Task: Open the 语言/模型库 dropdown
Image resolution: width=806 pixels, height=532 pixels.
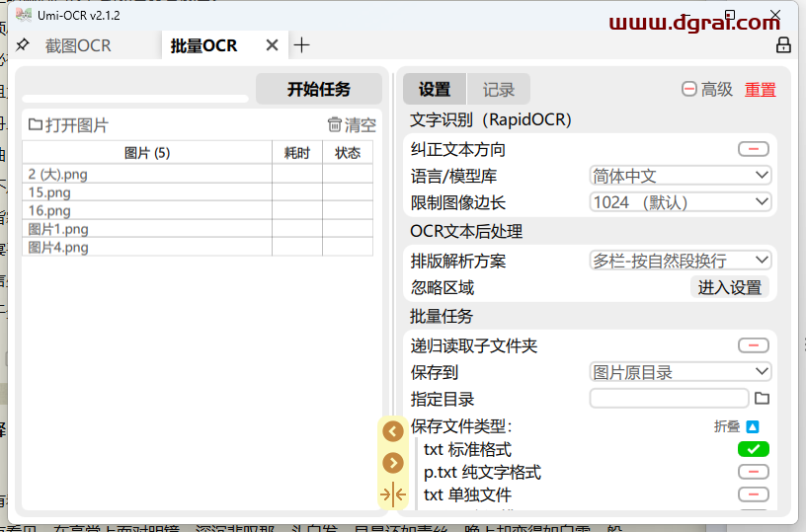Action: [680, 176]
